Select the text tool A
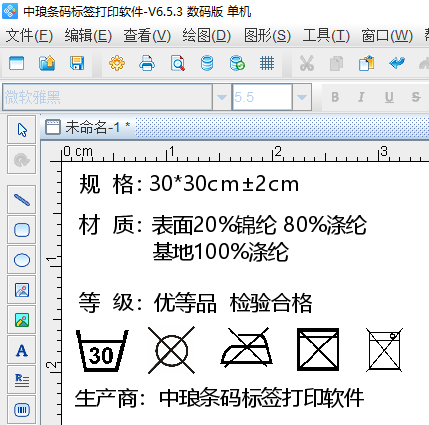The width and height of the screenshot is (429, 425). click(22, 350)
